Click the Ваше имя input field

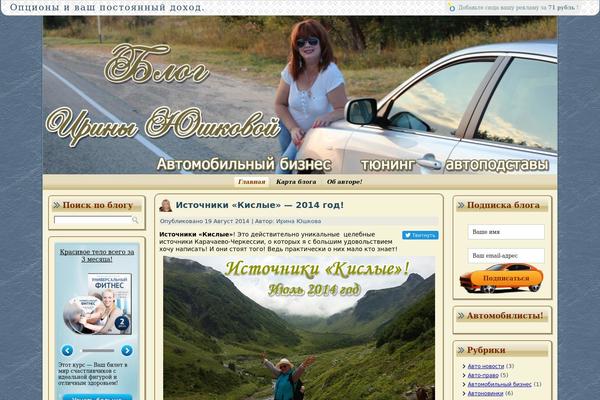click(x=506, y=232)
